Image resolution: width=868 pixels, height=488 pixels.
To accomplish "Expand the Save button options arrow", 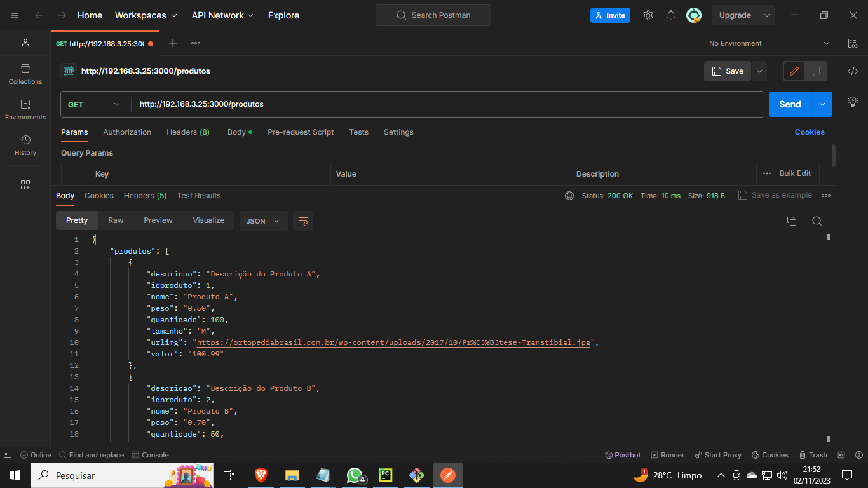I will click(x=759, y=71).
